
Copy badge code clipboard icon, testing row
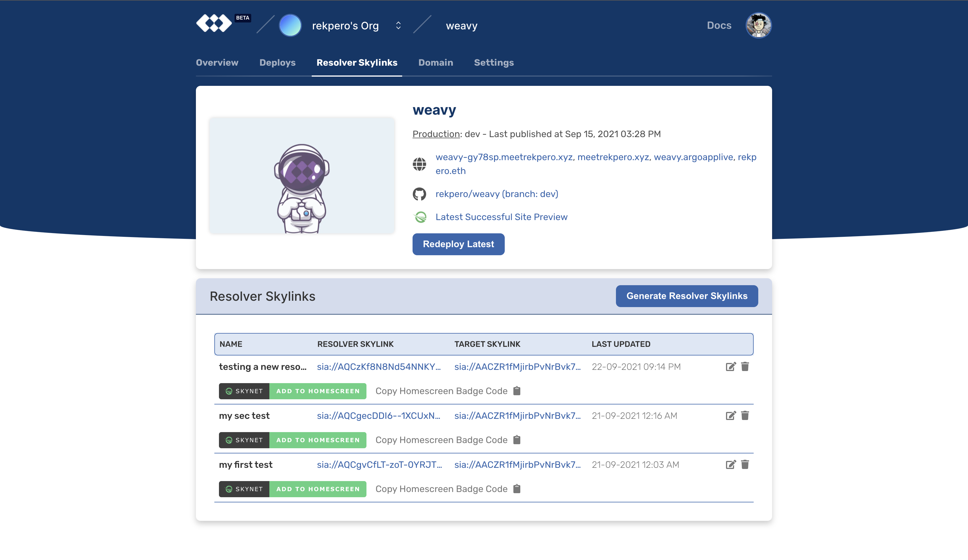(x=517, y=391)
